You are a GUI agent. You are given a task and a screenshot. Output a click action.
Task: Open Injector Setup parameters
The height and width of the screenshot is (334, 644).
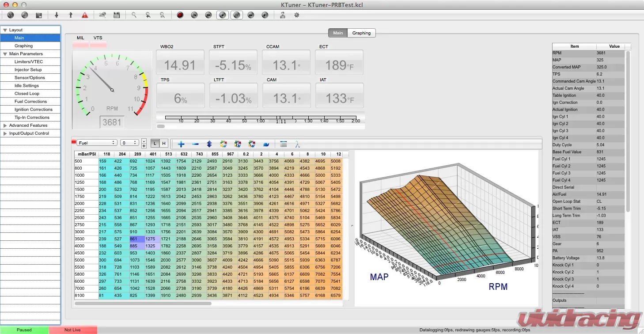coord(28,70)
